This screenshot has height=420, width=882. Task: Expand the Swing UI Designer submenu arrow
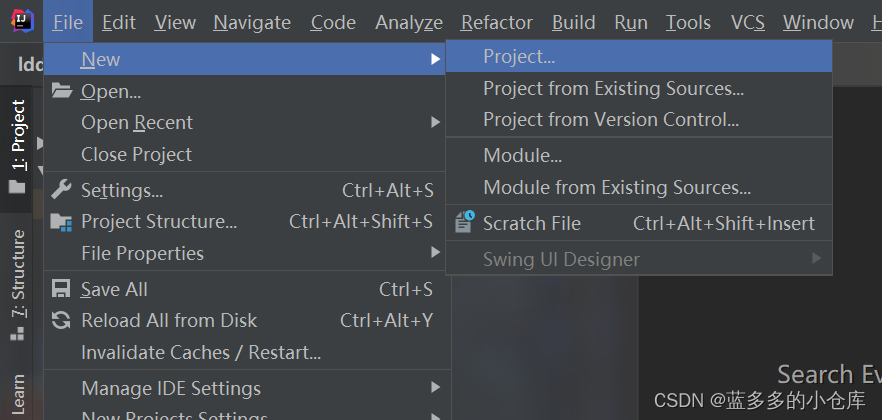(x=817, y=259)
